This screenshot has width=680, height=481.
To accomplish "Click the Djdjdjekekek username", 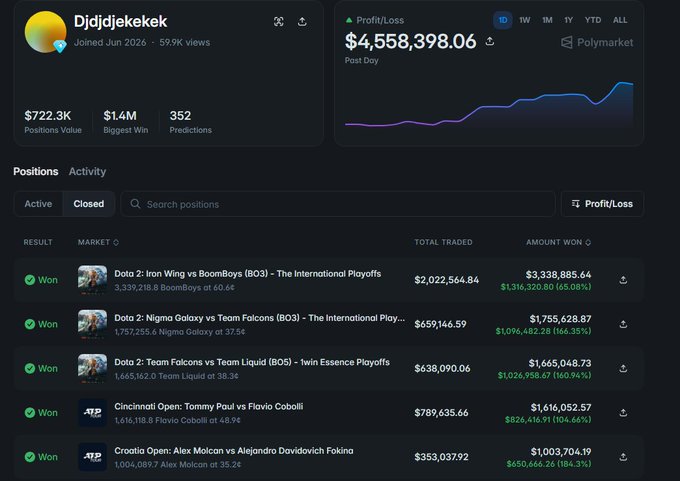I will [120, 22].
